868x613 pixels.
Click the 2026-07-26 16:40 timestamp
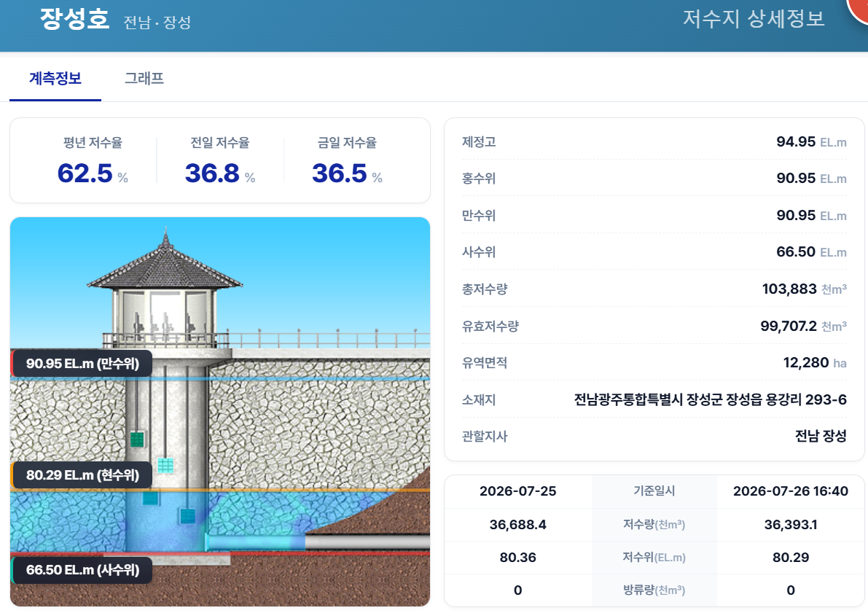(791, 491)
